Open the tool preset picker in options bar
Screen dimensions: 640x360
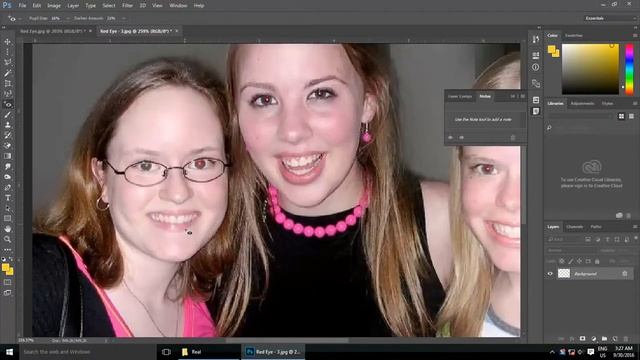tap(15, 18)
